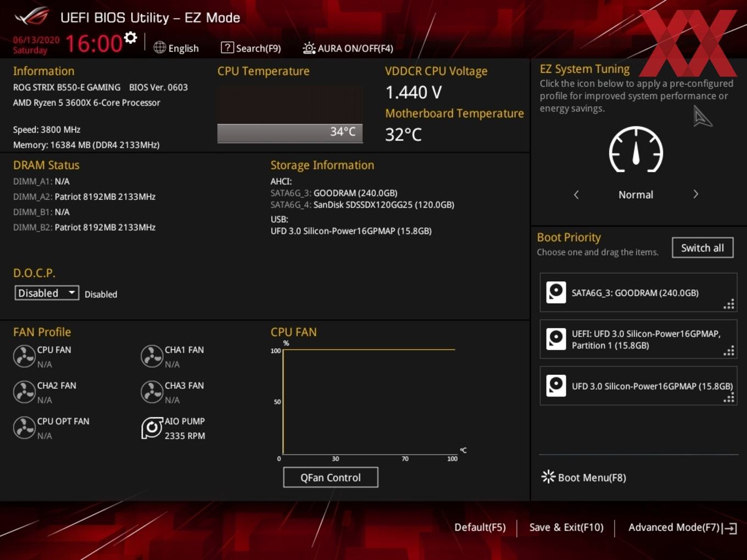Click the FAN Profile heading
Viewport: 747px width, 560px height.
click(42, 332)
